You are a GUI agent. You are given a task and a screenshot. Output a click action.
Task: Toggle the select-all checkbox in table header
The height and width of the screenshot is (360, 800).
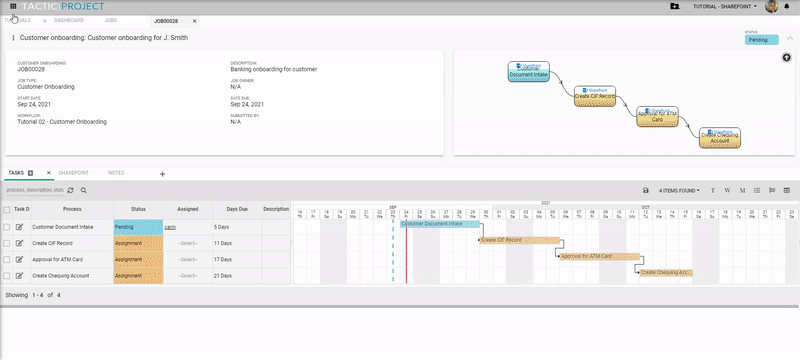7,210
